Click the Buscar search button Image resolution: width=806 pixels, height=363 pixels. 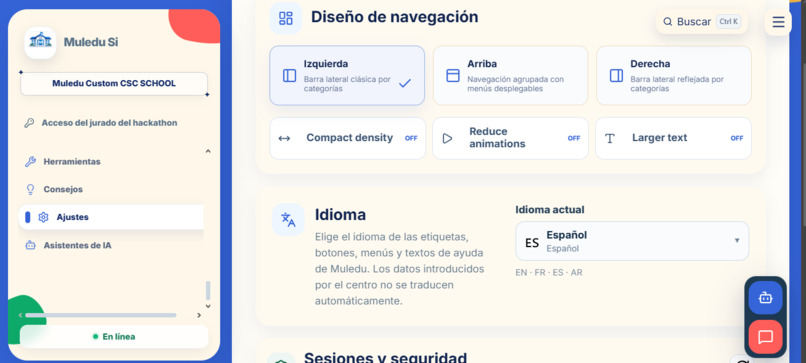[x=702, y=22]
